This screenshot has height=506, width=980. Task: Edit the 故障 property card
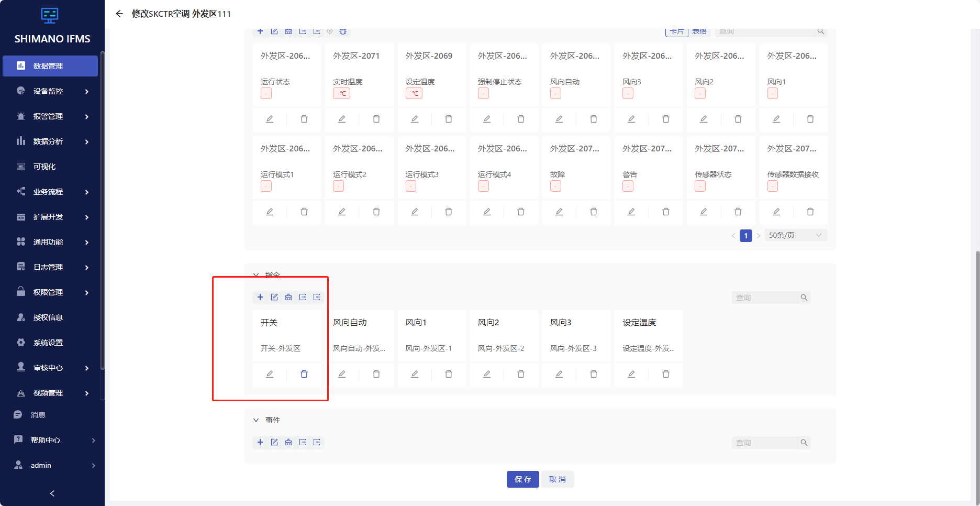click(x=559, y=212)
